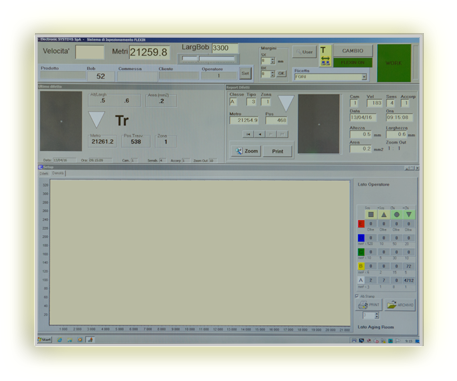This screenshot has width=457, height=381.
Task: Click the Zoom magnifier button
Action: (246, 151)
